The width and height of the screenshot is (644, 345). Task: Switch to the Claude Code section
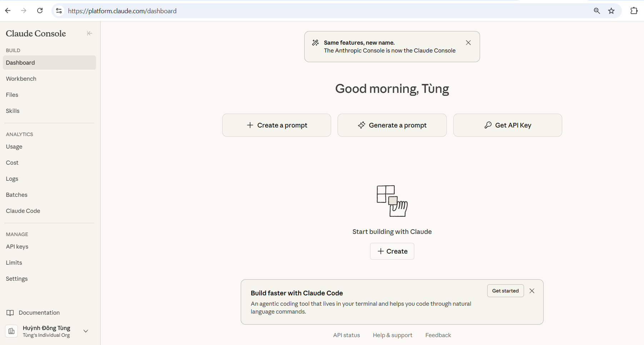(23, 211)
